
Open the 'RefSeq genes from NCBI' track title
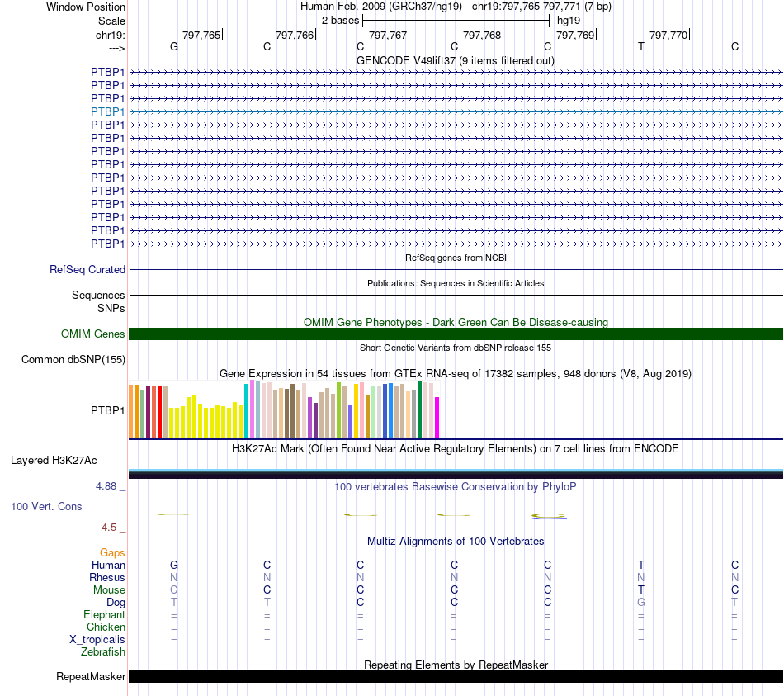[456, 258]
